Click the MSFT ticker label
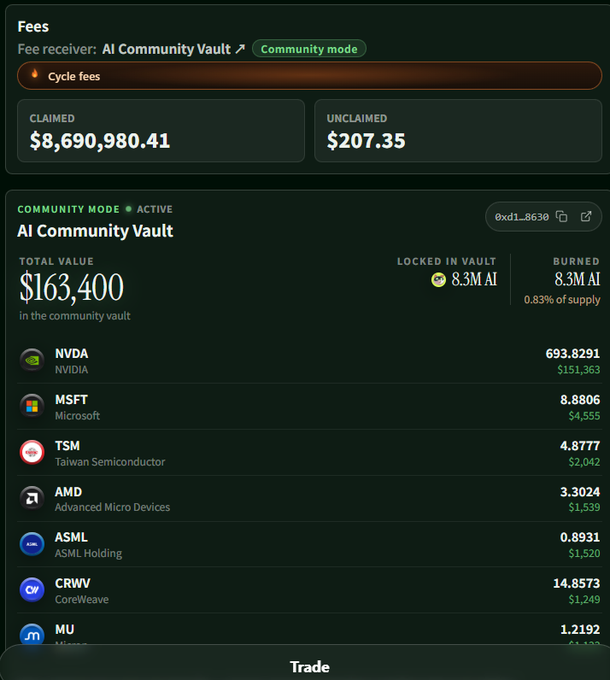This screenshot has width=610, height=680. point(72,399)
